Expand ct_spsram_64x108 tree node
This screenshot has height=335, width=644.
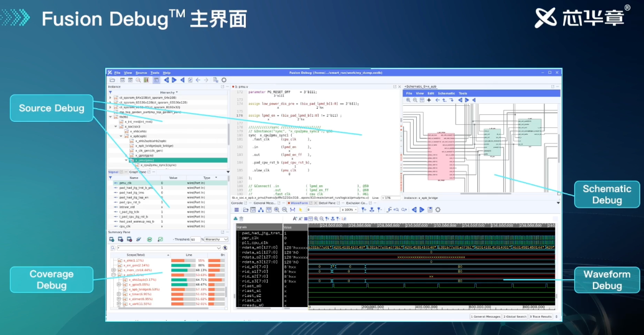pos(111,98)
